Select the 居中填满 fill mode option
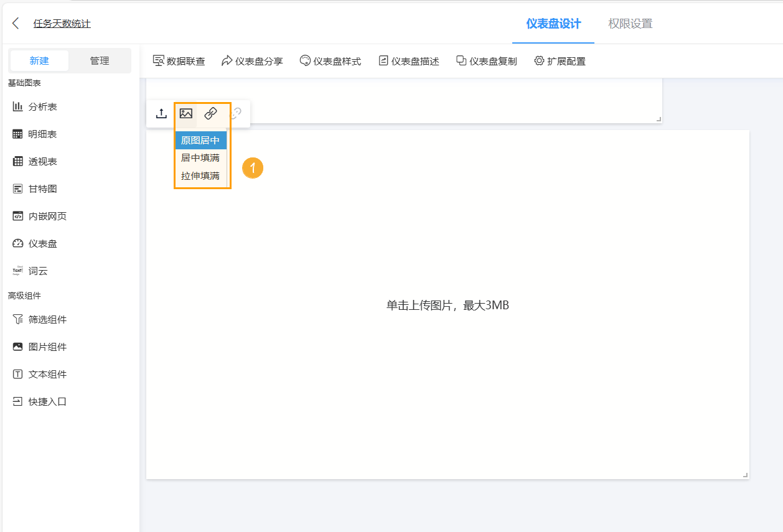The height and width of the screenshot is (532, 783). point(200,157)
